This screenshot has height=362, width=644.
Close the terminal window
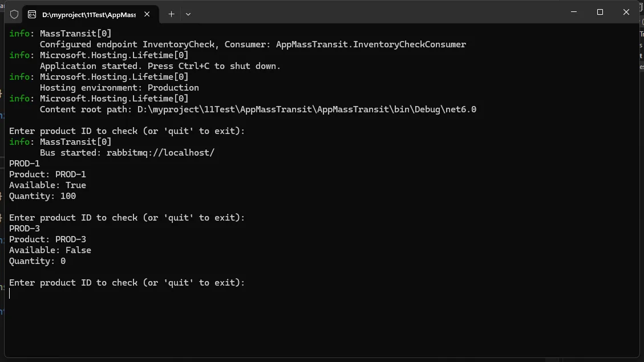pyautogui.click(x=626, y=12)
